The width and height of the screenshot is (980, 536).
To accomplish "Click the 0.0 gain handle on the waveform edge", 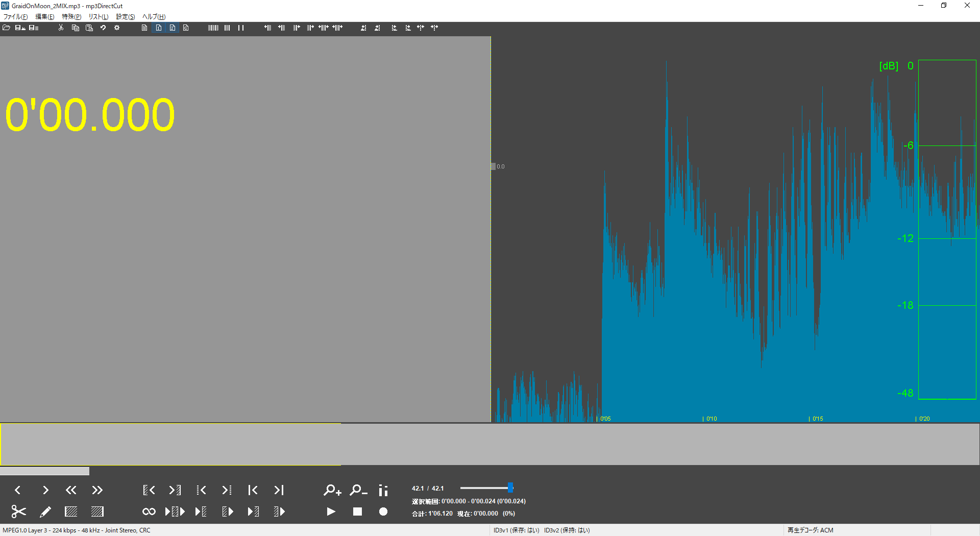I will pyautogui.click(x=493, y=166).
